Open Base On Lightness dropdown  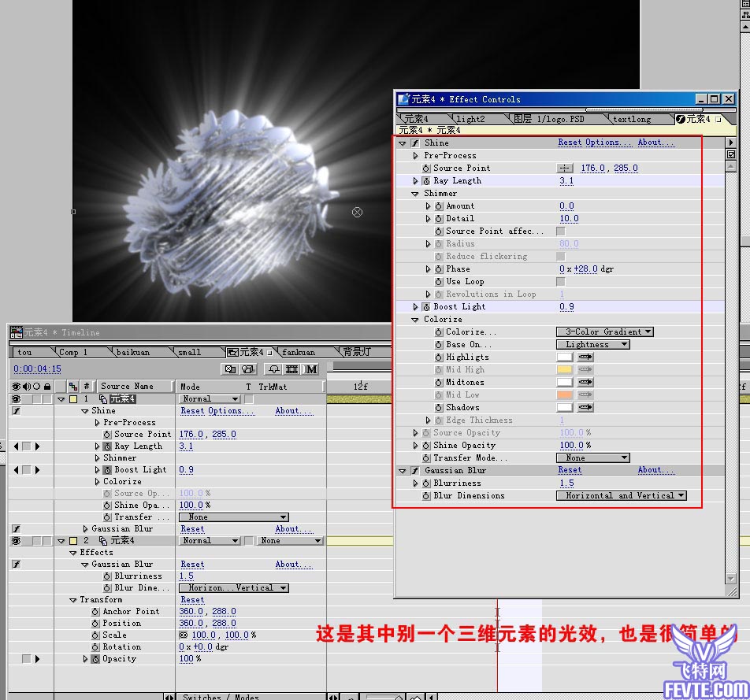click(x=593, y=344)
